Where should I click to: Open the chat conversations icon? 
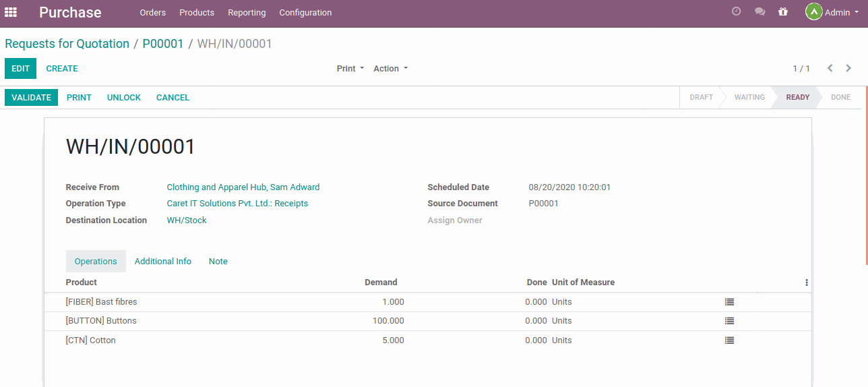point(759,11)
